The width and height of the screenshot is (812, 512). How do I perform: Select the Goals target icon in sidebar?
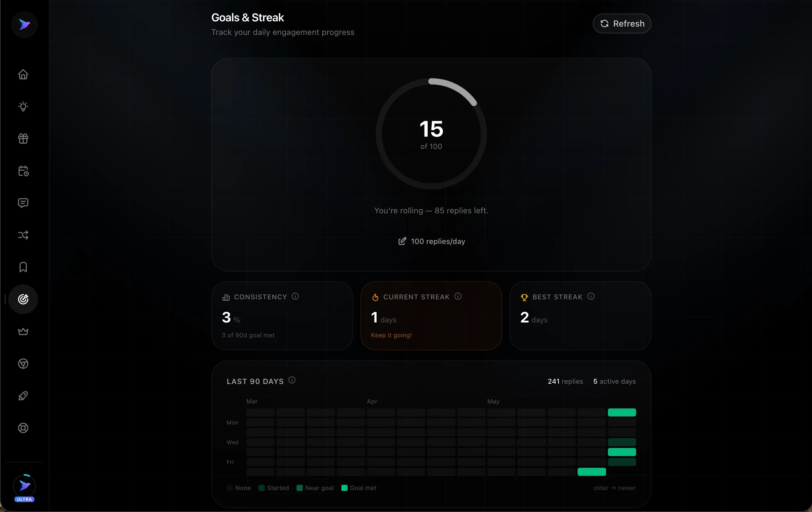coord(23,299)
